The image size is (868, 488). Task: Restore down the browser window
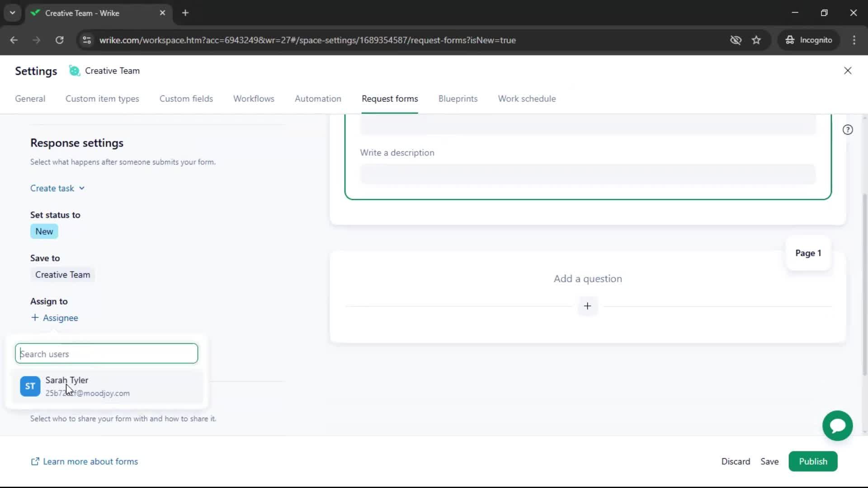click(x=824, y=13)
